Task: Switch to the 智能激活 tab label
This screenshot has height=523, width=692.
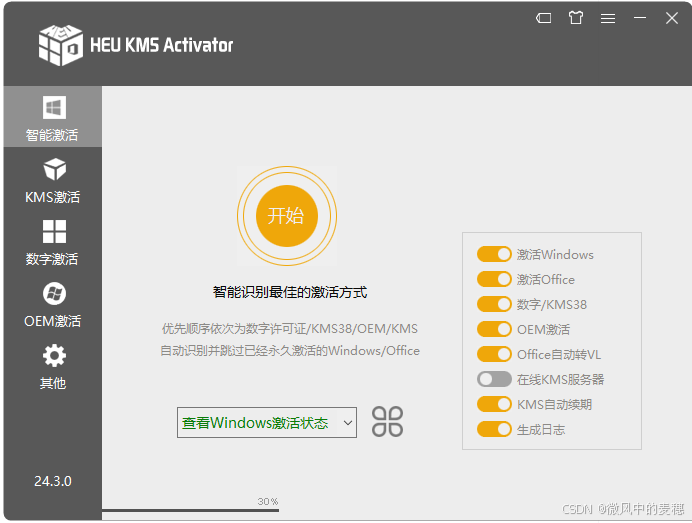Action: coord(52,135)
